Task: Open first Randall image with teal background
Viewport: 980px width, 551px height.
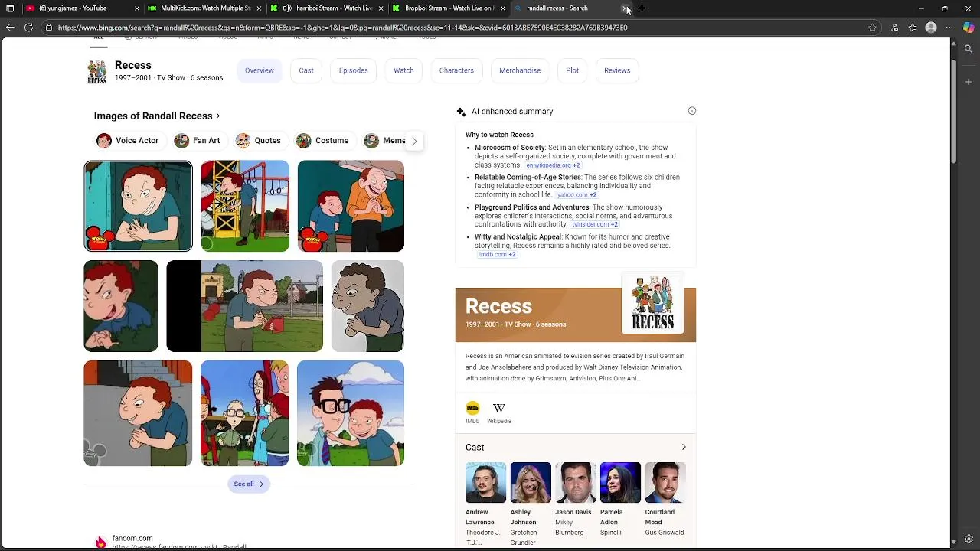Action: point(138,206)
